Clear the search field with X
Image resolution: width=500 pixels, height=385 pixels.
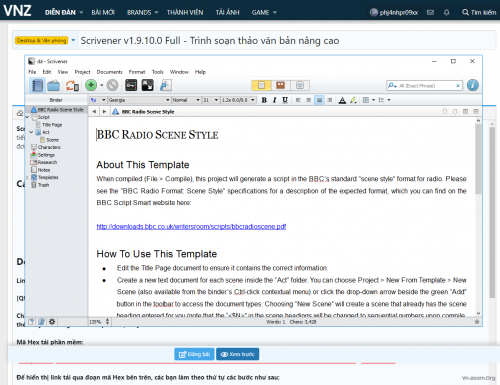tap(458, 86)
